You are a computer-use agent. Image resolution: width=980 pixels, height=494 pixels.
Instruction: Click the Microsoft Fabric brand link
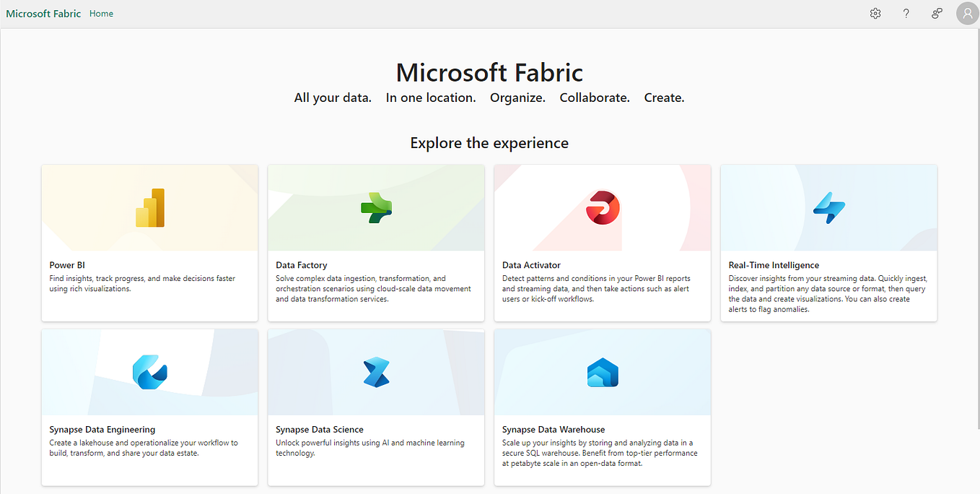click(43, 14)
